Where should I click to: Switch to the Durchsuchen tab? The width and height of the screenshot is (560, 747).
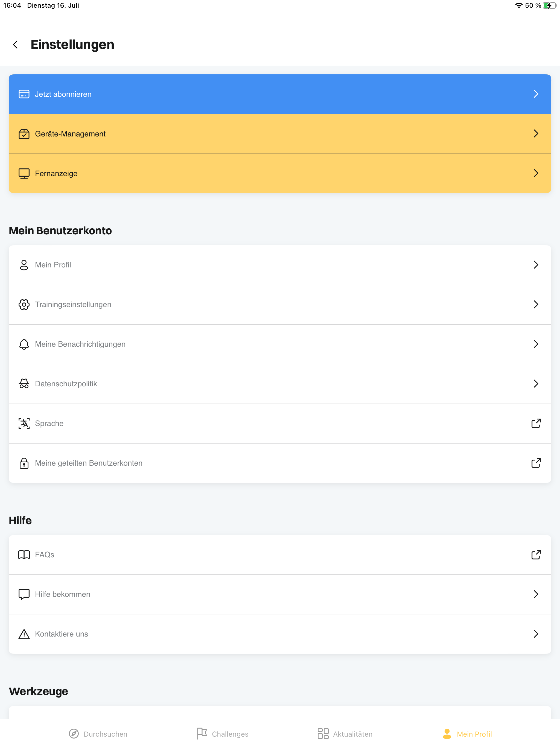pyautogui.click(x=98, y=734)
